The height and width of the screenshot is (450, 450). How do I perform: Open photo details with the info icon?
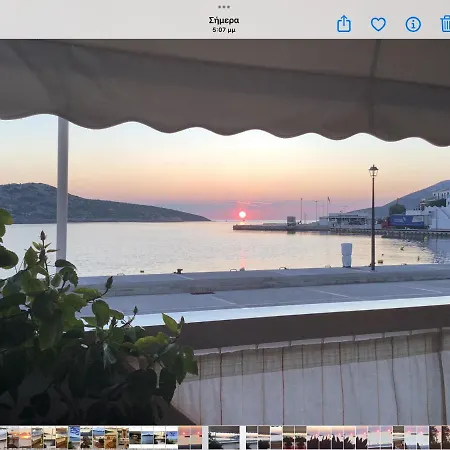pyautogui.click(x=413, y=24)
